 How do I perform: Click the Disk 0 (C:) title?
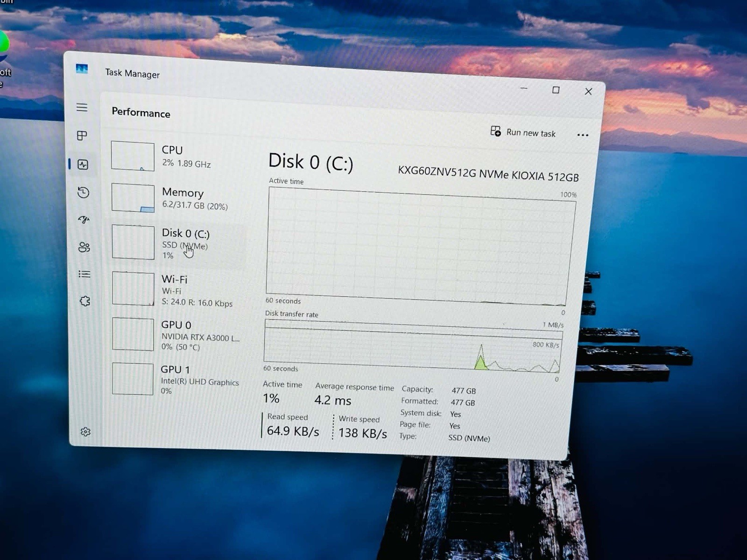(310, 162)
